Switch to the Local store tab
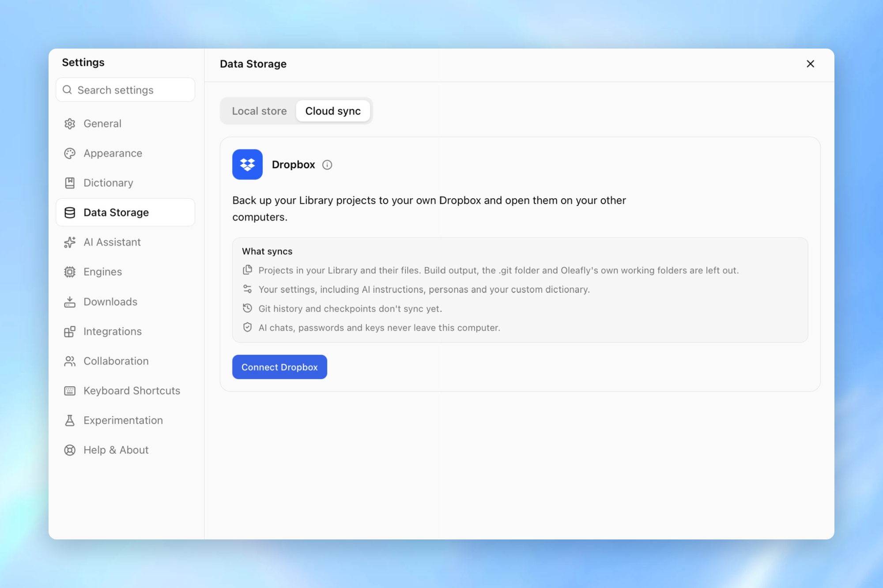883x588 pixels. [x=259, y=111]
